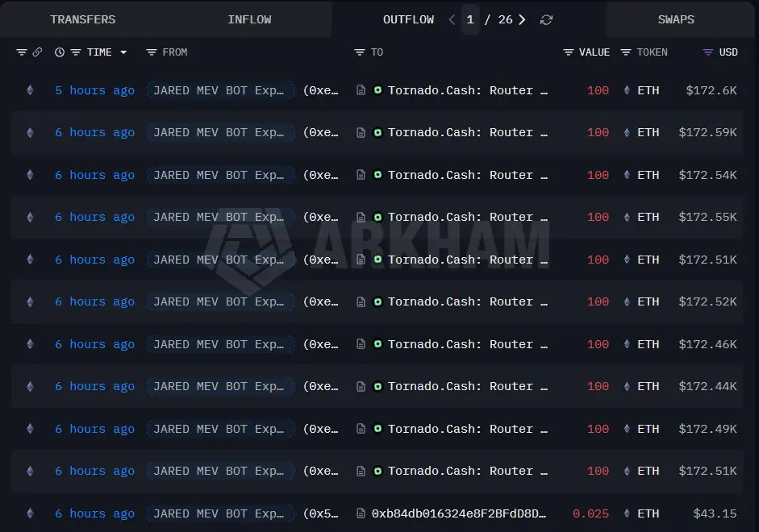Click the $43.15 USD amount

pyautogui.click(x=715, y=513)
